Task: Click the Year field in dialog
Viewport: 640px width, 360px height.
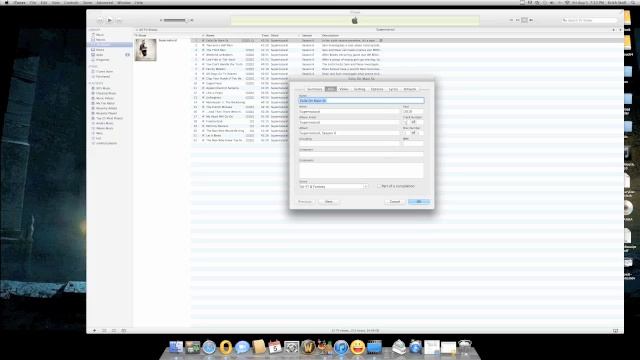Action: click(x=413, y=111)
